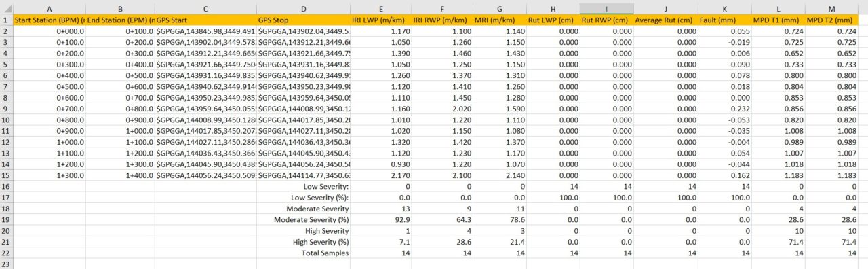This screenshot has width=868, height=269.
Task: Select the MPD T1 (mm) header cell
Action: pyautogui.click(x=778, y=20)
